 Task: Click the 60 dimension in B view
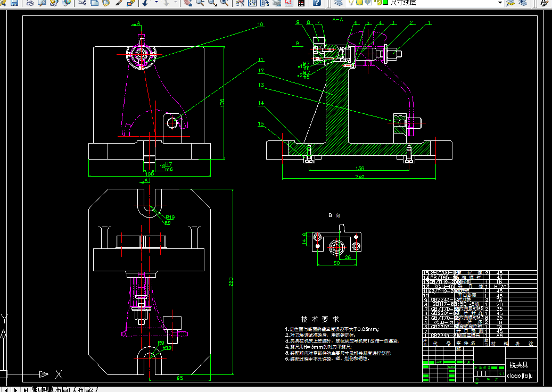tap(336, 263)
